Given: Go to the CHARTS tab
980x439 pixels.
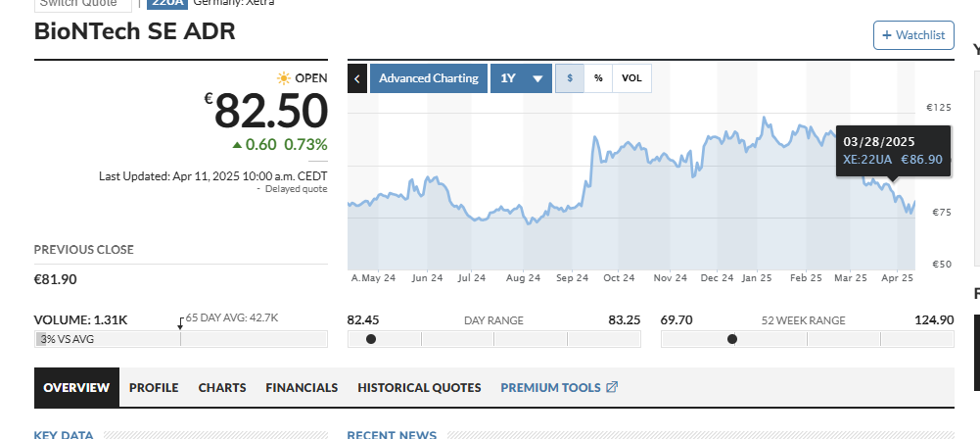Looking at the screenshot, I should pyautogui.click(x=222, y=388).
